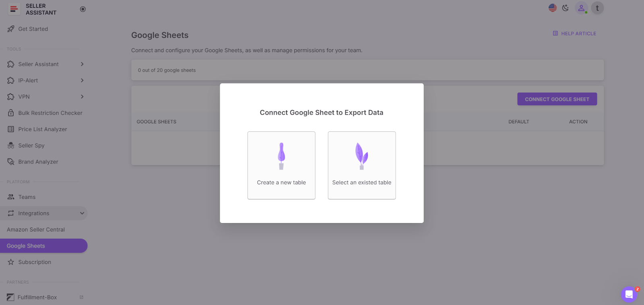
Task: Click the Bulk Restriction Checker lock icon
Action: point(11,113)
